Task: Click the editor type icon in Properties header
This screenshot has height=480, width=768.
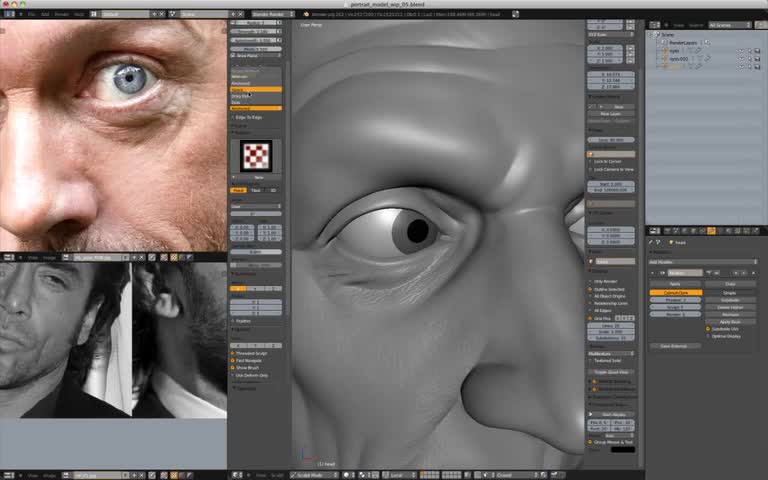Action: 655,231
